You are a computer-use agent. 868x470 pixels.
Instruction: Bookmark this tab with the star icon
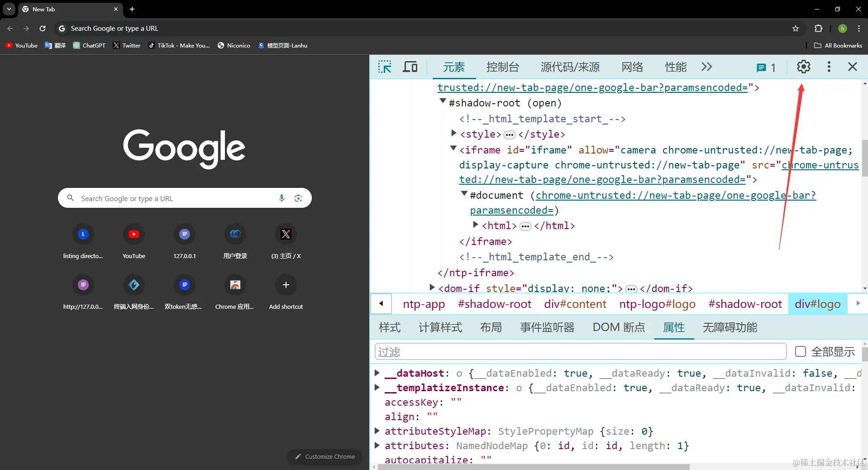(796, 29)
